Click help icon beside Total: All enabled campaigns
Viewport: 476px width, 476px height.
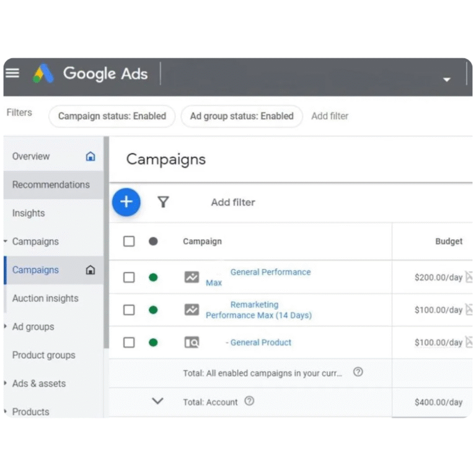point(358,372)
